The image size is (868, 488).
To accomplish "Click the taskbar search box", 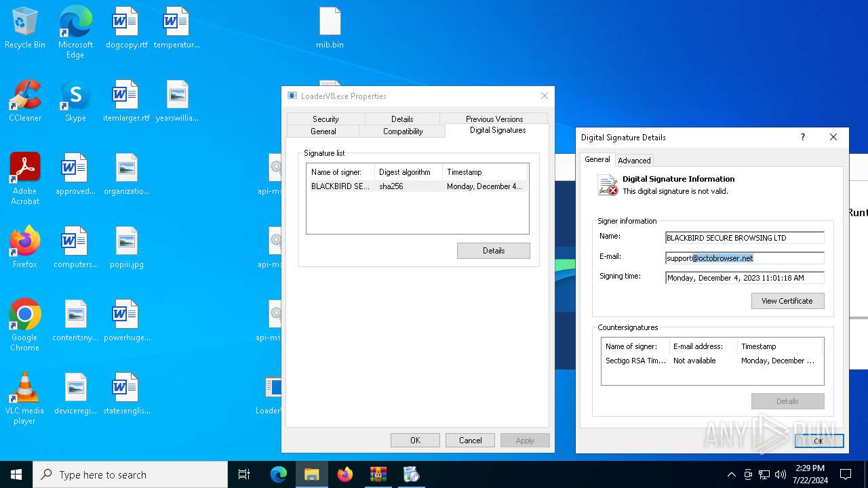I will click(x=130, y=474).
